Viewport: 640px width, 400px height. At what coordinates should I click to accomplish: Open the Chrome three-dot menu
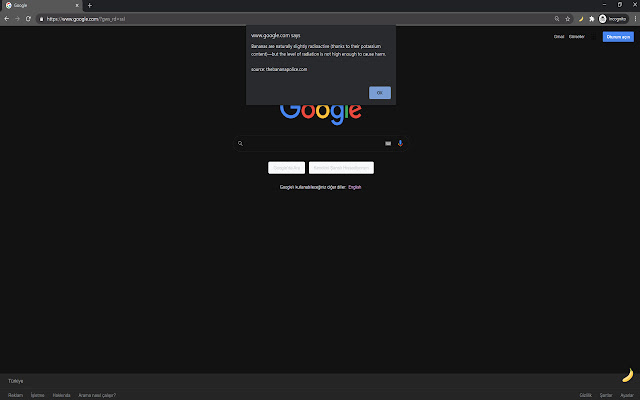tap(635, 19)
